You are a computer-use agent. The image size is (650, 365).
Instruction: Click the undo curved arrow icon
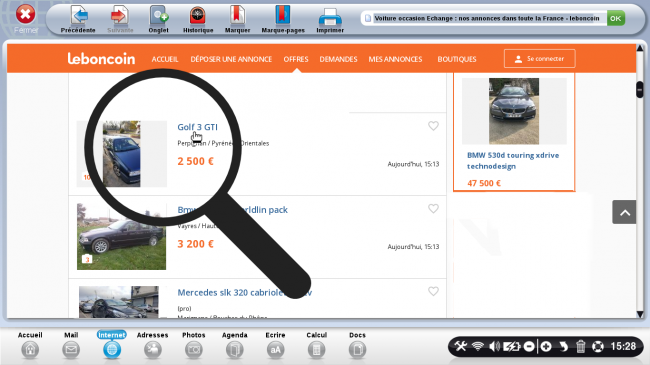click(564, 346)
